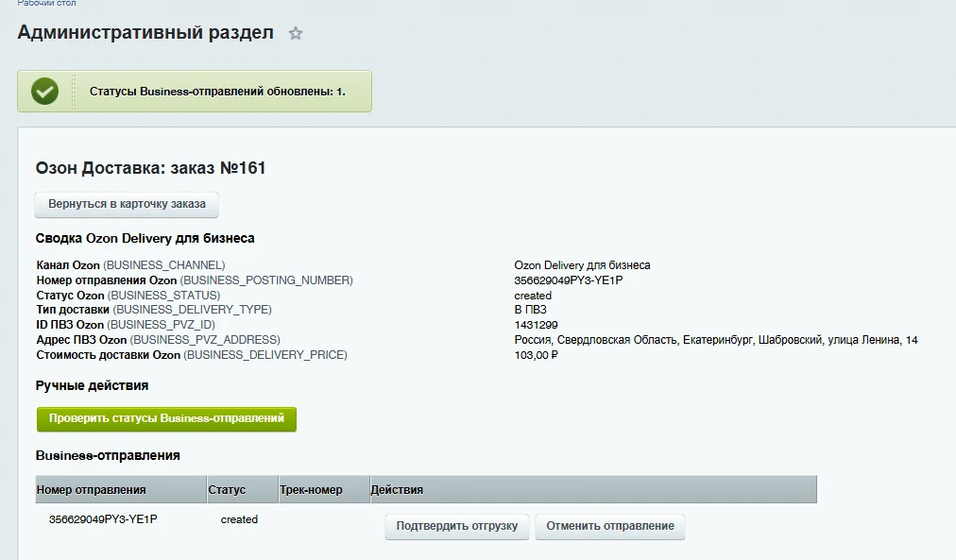
Task: Click the Статусы Business-отправлений обновлены message
Action: 217,92
